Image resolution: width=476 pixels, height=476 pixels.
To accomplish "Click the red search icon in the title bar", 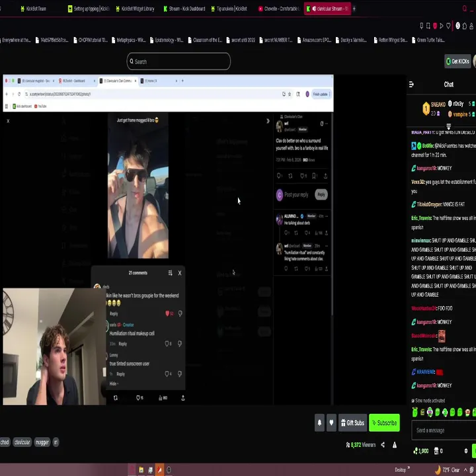I will pos(465,9).
